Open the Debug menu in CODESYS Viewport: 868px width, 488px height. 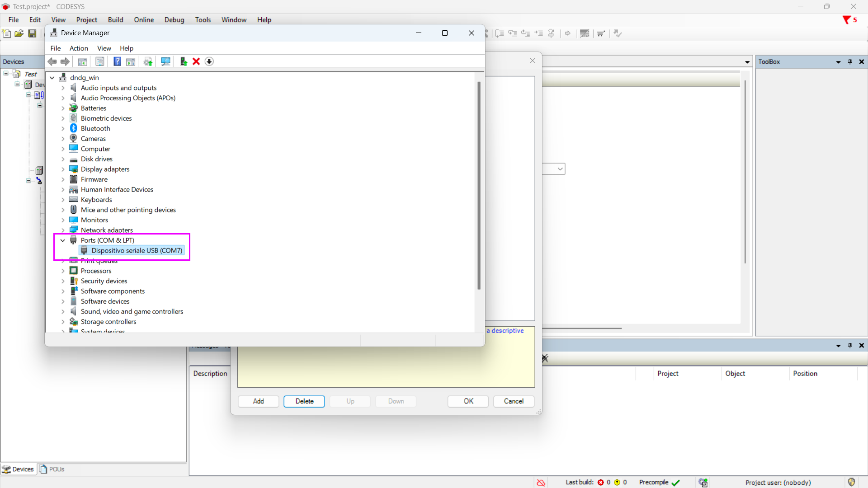pyautogui.click(x=174, y=20)
